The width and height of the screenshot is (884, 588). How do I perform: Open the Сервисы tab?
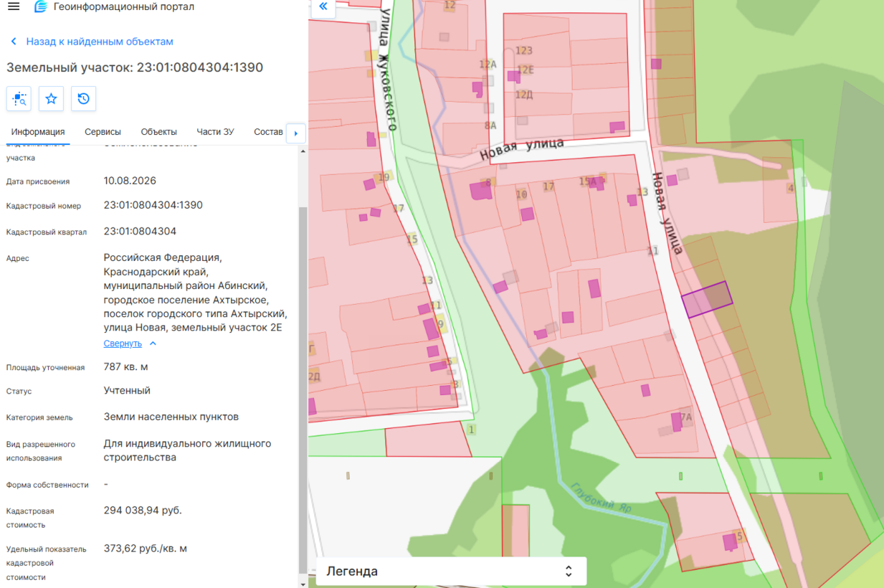[103, 132]
